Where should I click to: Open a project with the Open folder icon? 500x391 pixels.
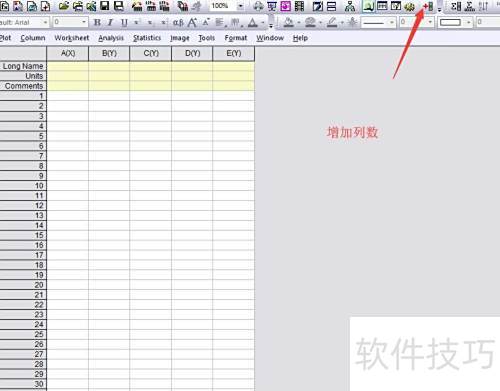coord(64,6)
